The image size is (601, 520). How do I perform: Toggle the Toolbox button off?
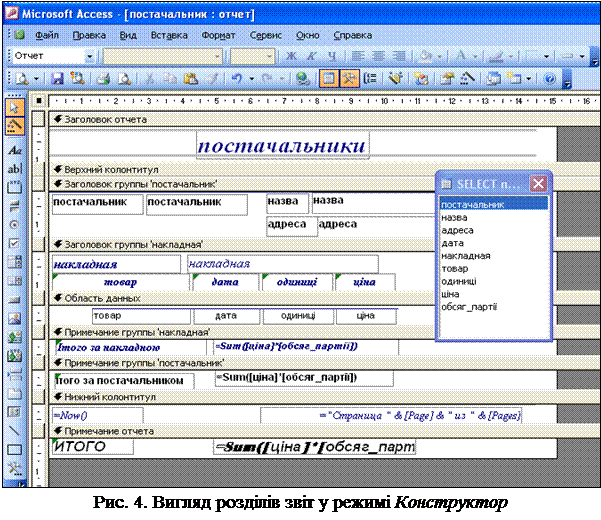tap(349, 79)
